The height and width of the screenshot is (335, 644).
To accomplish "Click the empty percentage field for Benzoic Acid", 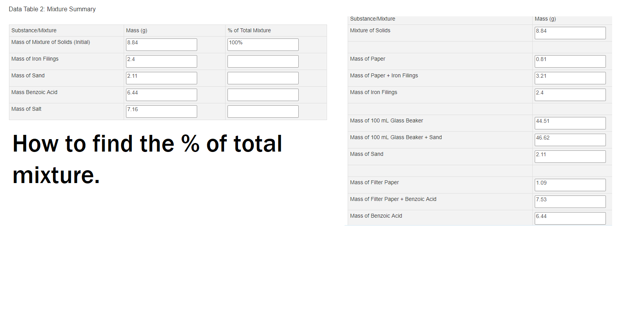I will point(263,94).
